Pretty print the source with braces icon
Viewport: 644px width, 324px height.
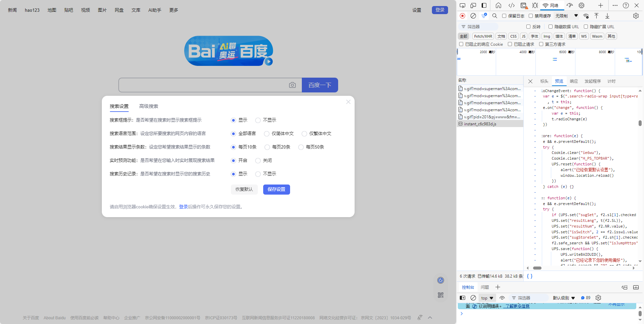(529, 276)
